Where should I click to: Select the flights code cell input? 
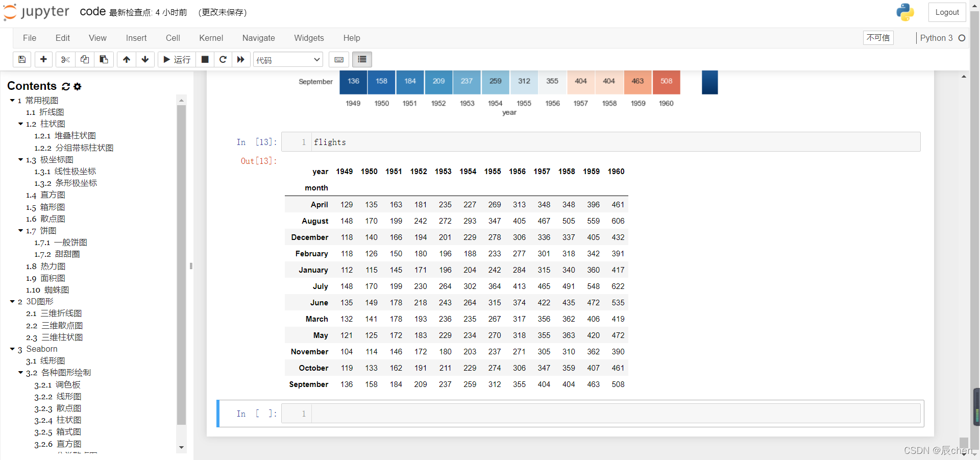click(616, 142)
